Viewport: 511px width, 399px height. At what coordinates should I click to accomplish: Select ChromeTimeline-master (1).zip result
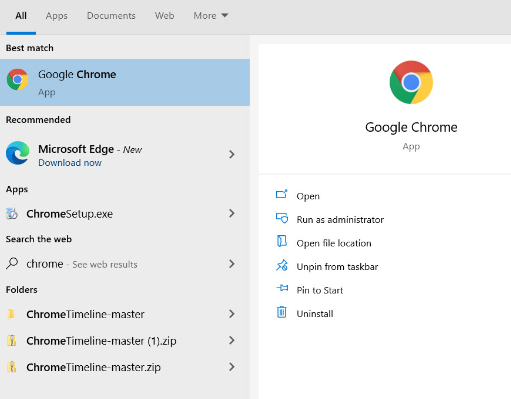point(125,340)
